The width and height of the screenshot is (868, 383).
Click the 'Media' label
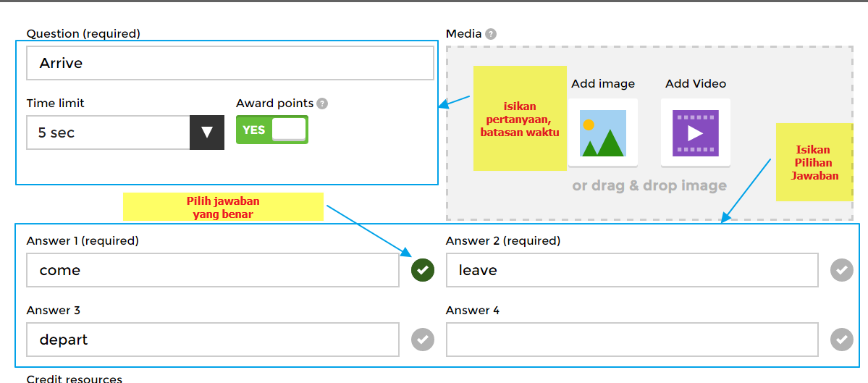pos(463,34)
